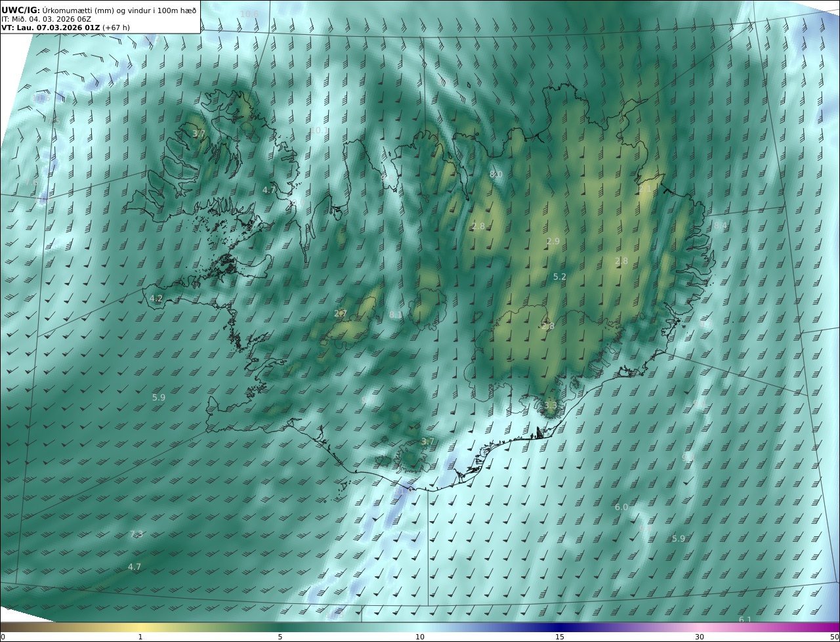Click the '(+67 h)' forecast offset text
Image resolution: width=840 pixels, height=642 pixels.
116,28
